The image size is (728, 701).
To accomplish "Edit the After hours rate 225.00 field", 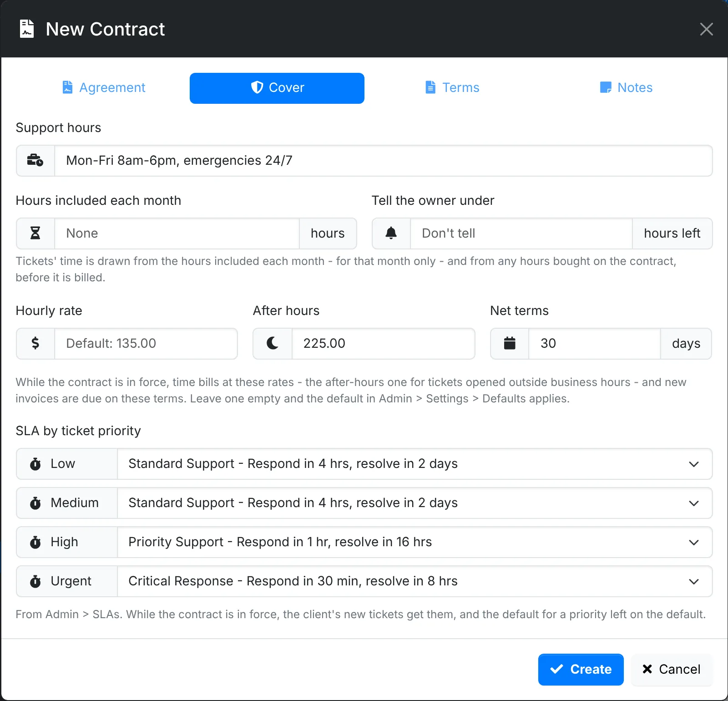I will click(x=383, y=344).
